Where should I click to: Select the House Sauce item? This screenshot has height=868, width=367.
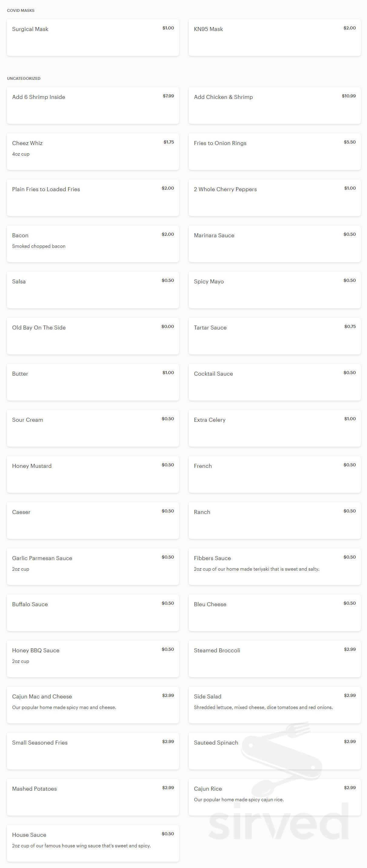[x=93, y=843]
